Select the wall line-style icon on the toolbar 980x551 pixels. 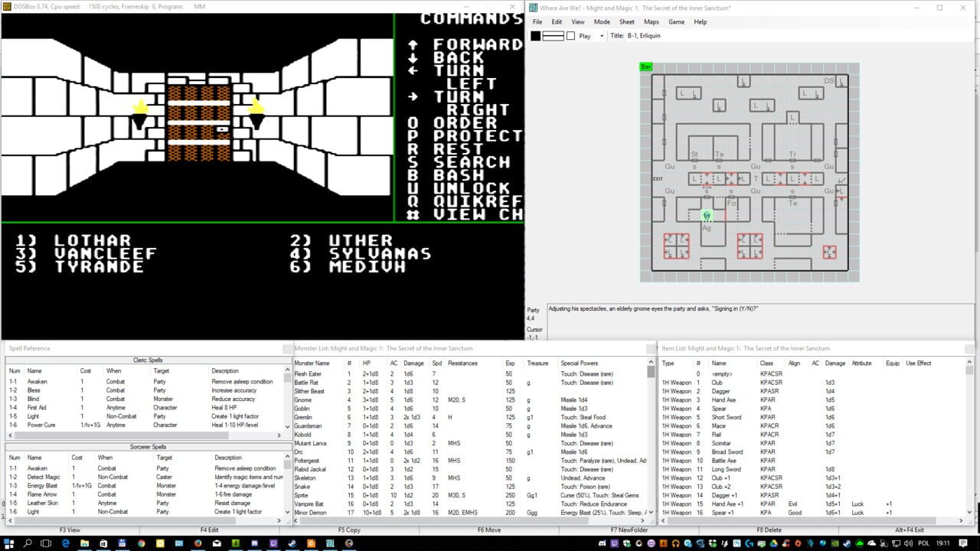[551, 35]
